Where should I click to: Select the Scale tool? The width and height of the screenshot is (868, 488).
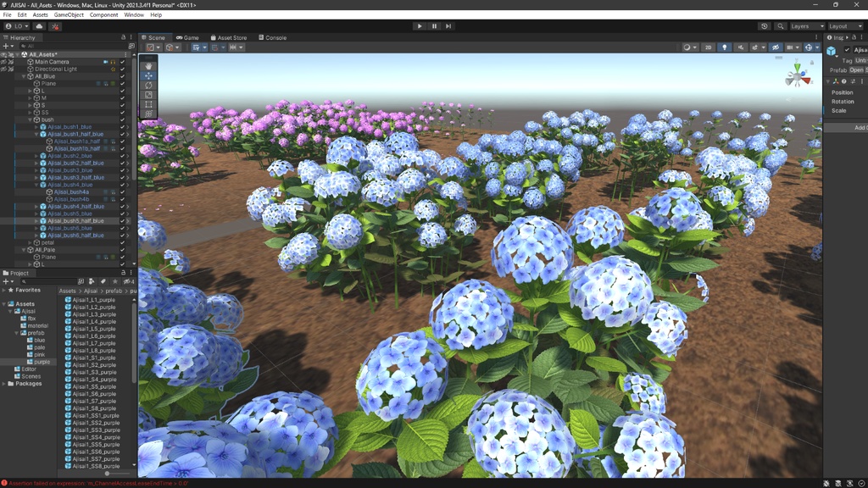[x=148, y=95]
